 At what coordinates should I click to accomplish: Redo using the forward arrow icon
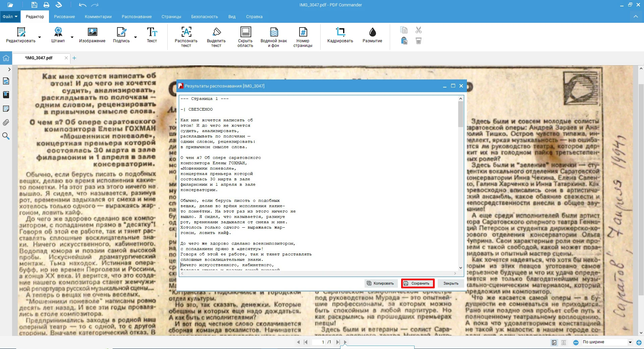tap(95, 5)
